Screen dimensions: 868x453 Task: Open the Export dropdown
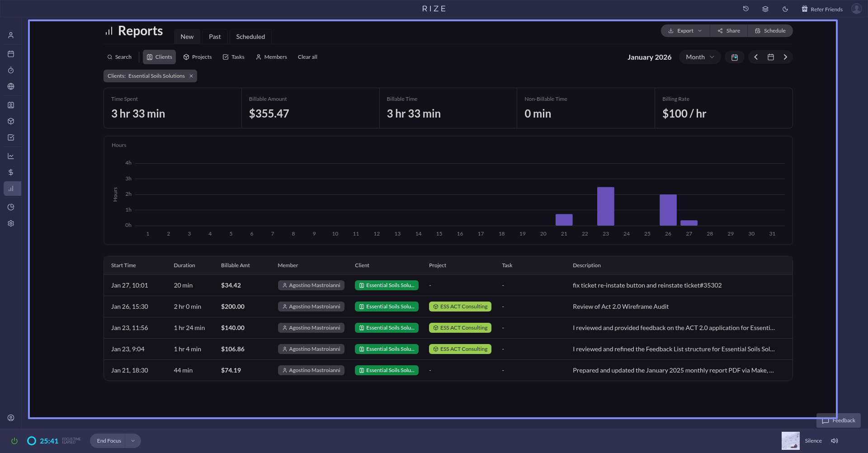685,31
